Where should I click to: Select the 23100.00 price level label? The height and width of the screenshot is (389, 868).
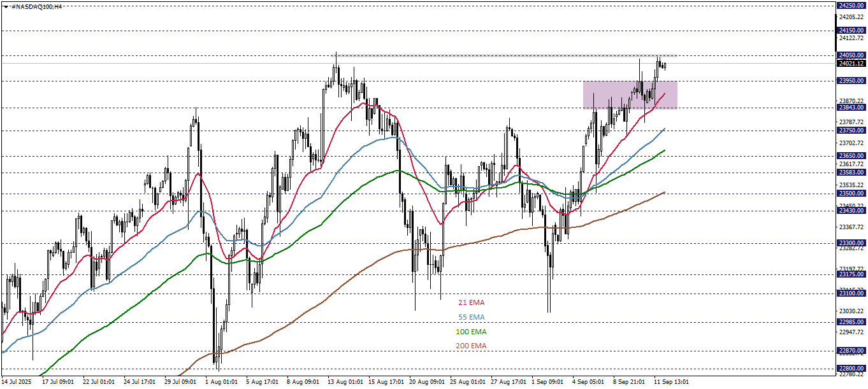coord(851,294)
